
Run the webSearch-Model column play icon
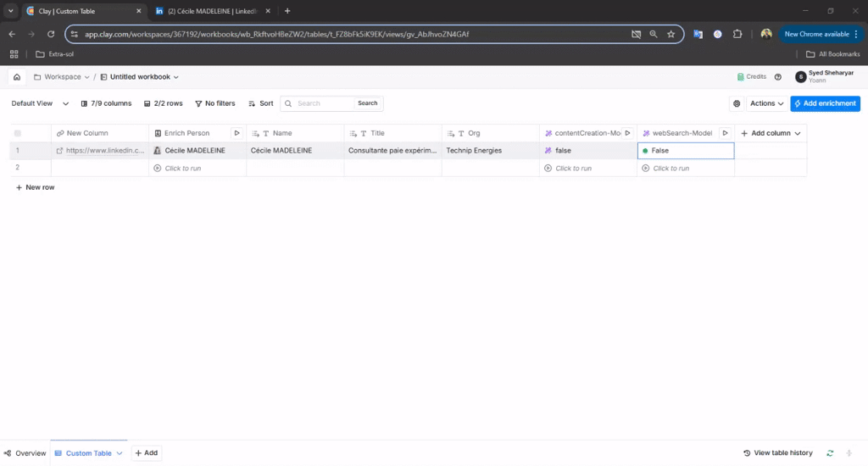coord(725,133)
